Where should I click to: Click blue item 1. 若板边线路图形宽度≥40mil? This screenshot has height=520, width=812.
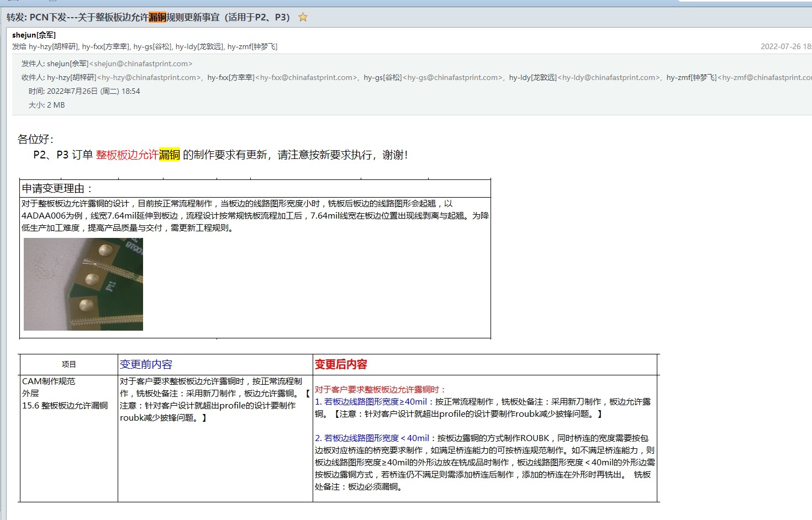(371, 402)
